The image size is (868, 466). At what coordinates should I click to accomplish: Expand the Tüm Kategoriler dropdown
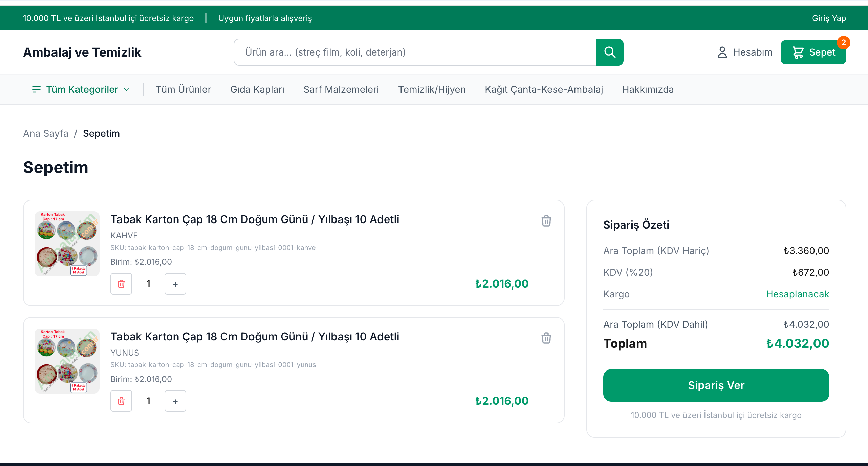81,89
